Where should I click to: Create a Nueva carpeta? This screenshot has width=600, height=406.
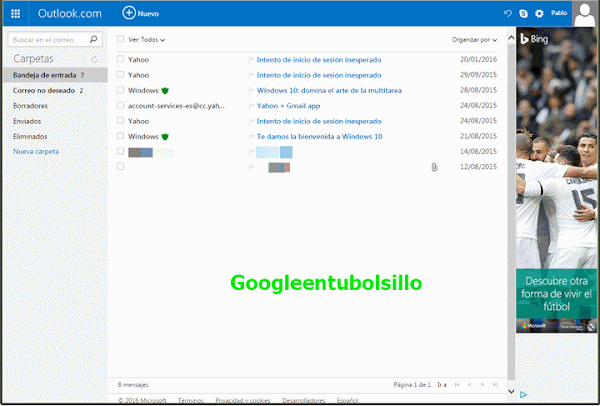click(x=36, y=152)
